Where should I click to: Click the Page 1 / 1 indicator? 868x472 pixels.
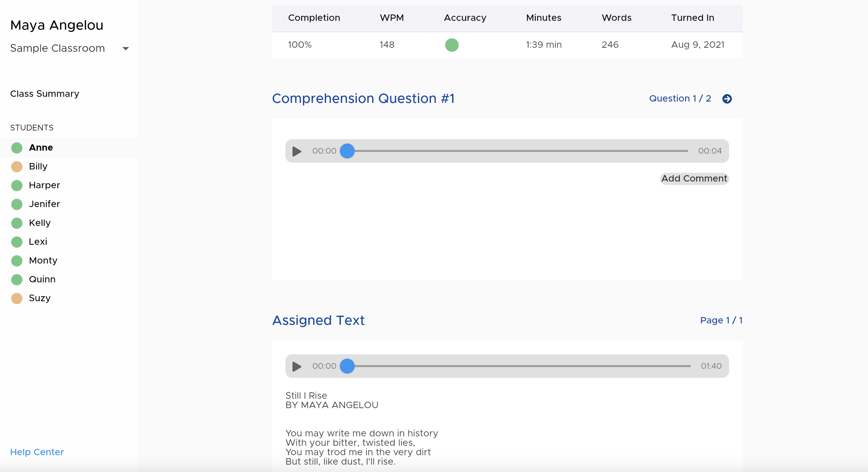[721, 320]
